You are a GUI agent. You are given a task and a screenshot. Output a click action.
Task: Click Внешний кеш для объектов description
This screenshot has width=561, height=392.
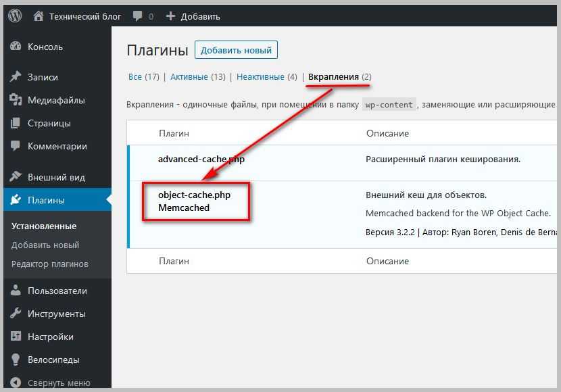[x=426, y=195]
